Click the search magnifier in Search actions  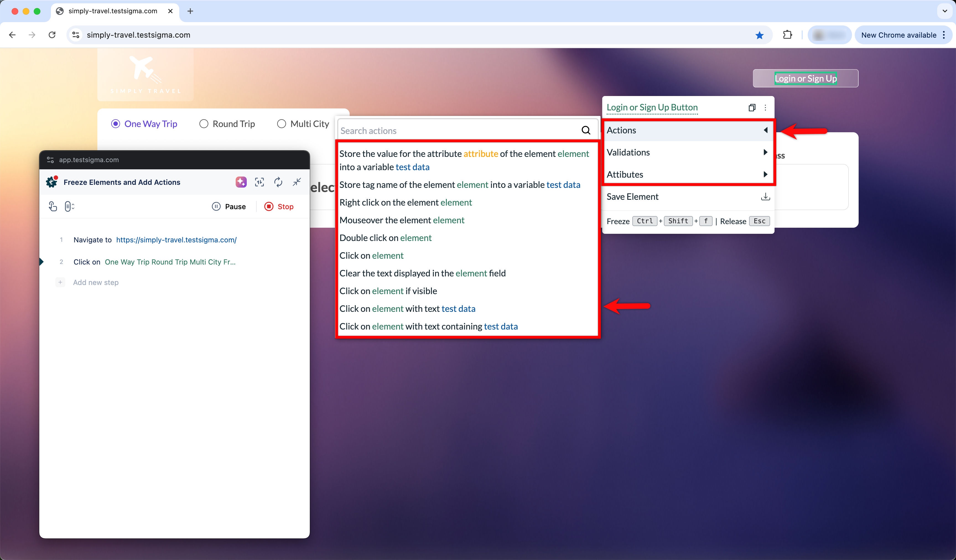585,131
